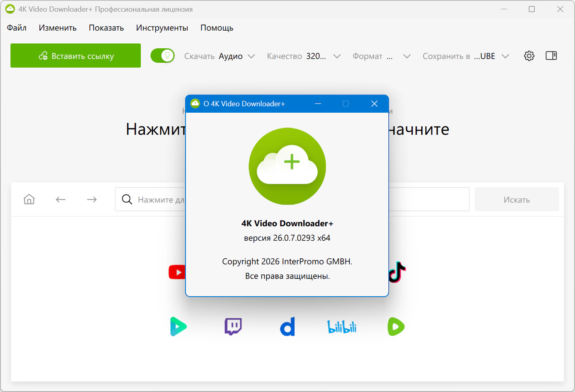
Task: Open the Dailymotion site shortcut
Action: [287, 326]
